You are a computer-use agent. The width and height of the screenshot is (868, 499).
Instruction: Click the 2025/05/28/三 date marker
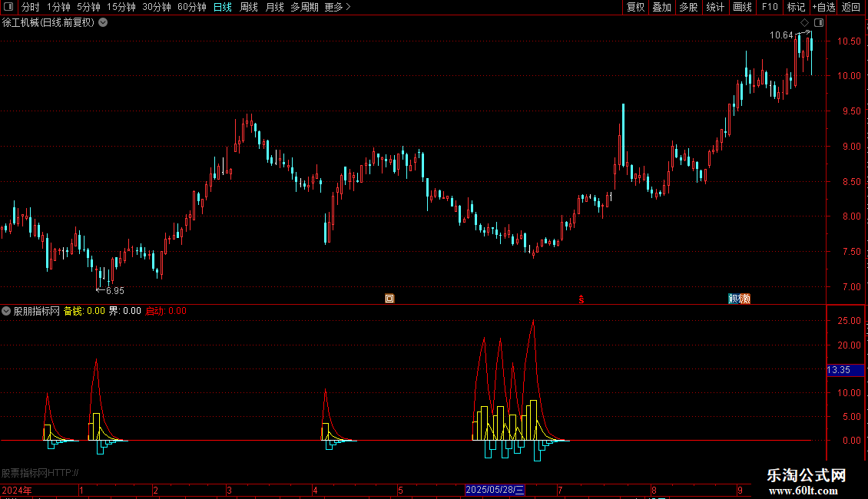click(495, 490)
